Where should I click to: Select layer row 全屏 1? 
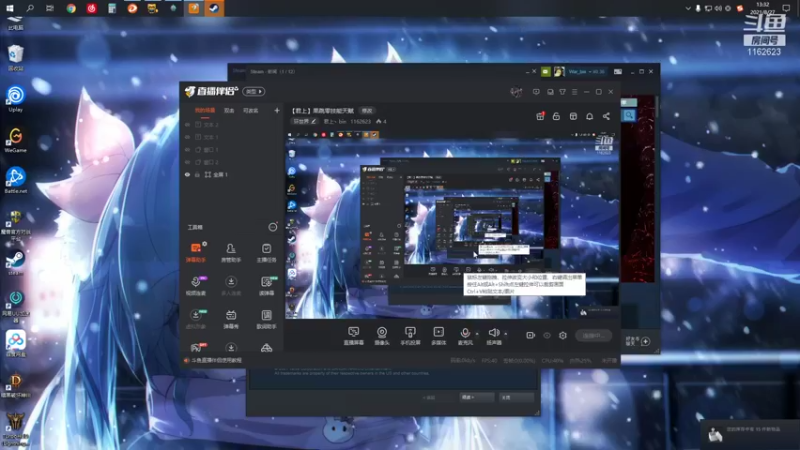coord(231,174)
